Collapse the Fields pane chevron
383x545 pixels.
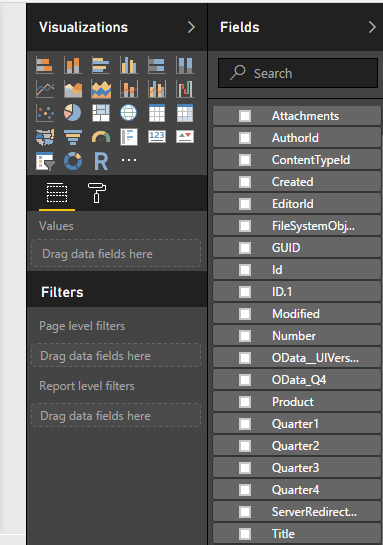click(x=372, y=27)
